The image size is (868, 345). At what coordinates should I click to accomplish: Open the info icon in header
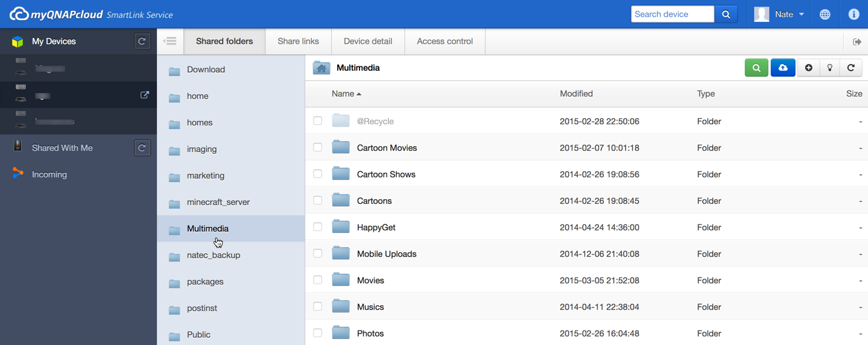tap(854, 14)
